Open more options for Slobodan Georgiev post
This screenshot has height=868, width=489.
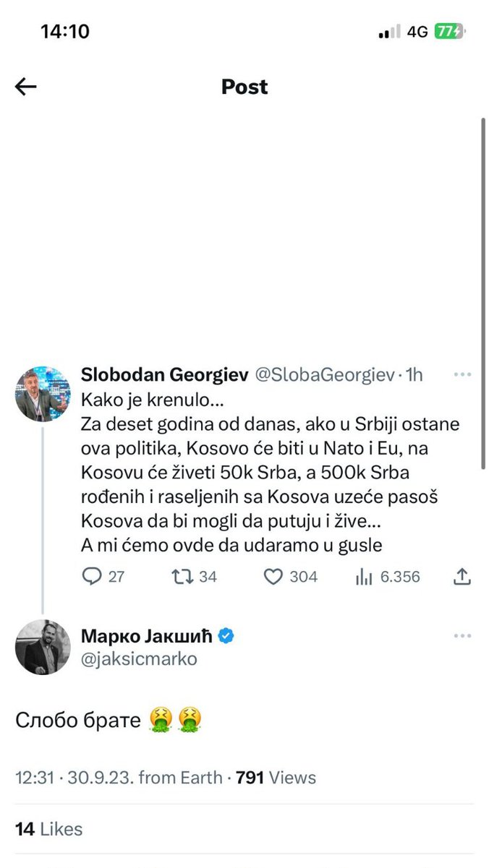pos(462,375)
